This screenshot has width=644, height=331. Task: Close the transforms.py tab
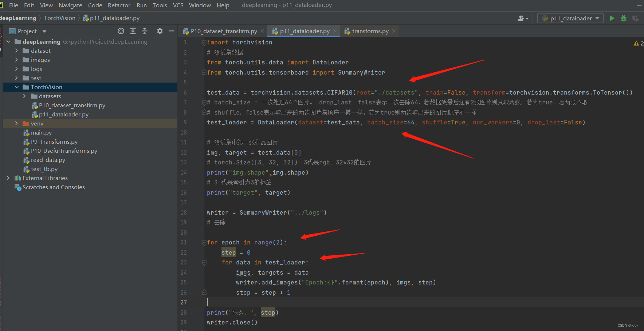click(x=394, y=31)
